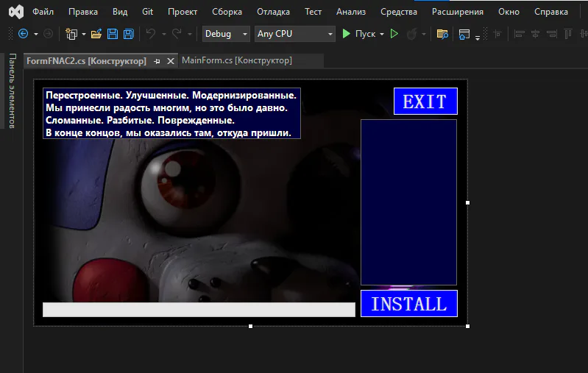Open the Анализ menu

tap(350, 12)
